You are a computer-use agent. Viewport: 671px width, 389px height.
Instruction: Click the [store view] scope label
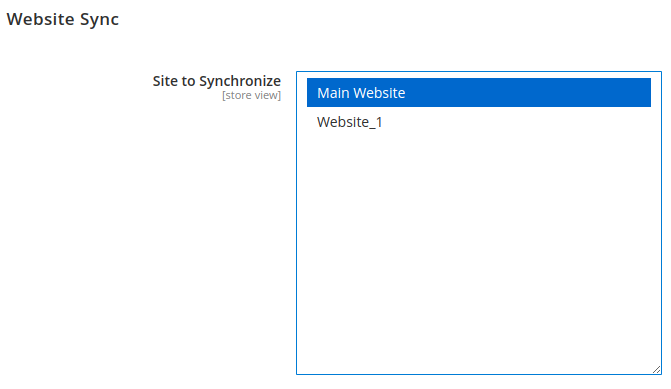click(x=251, y=95)
